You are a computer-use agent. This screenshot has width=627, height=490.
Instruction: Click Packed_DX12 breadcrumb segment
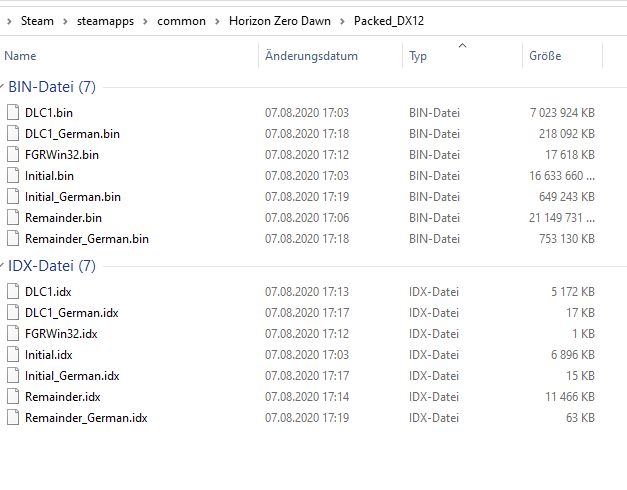tap(389, 21)
